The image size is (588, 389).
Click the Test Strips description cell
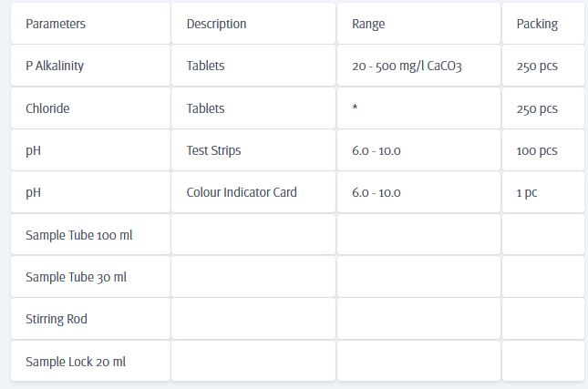pyautogui.click(x=213, y=150)
